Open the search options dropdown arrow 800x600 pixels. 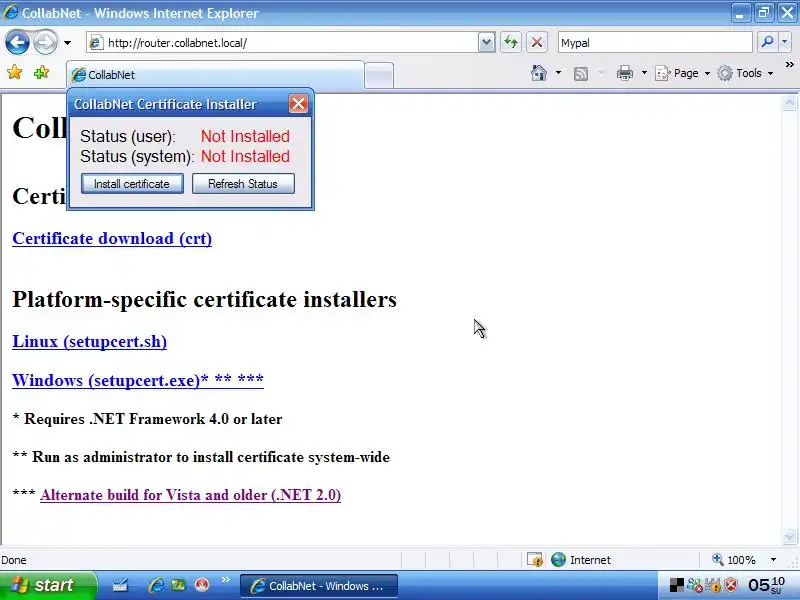[785, 42]
